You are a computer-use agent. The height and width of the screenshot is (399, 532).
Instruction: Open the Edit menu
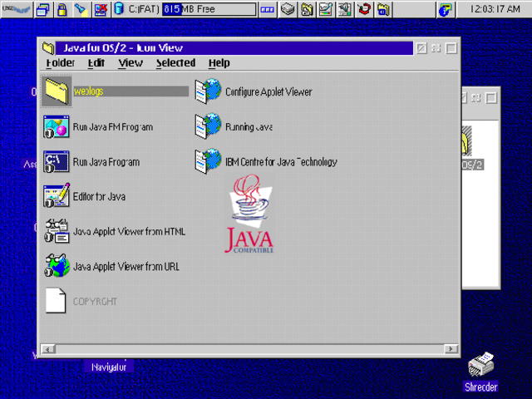[x=96, y=63]
